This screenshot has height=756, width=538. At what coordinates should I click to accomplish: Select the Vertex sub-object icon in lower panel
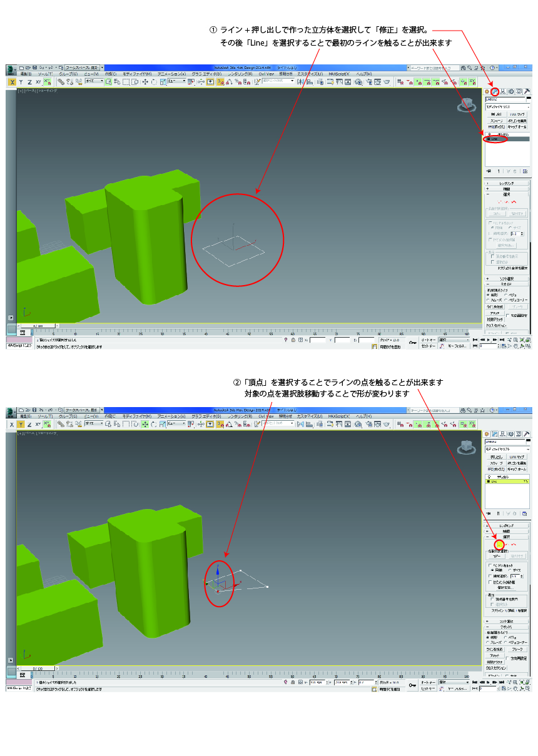499,545
